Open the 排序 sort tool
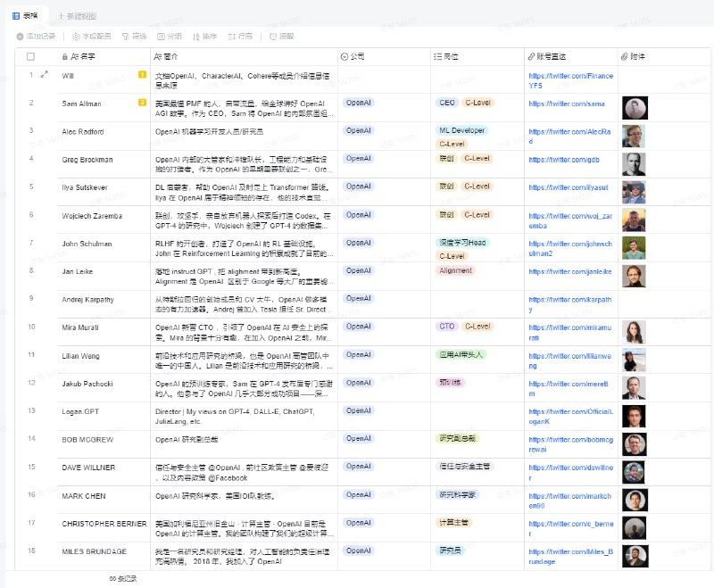 [204, 37]
